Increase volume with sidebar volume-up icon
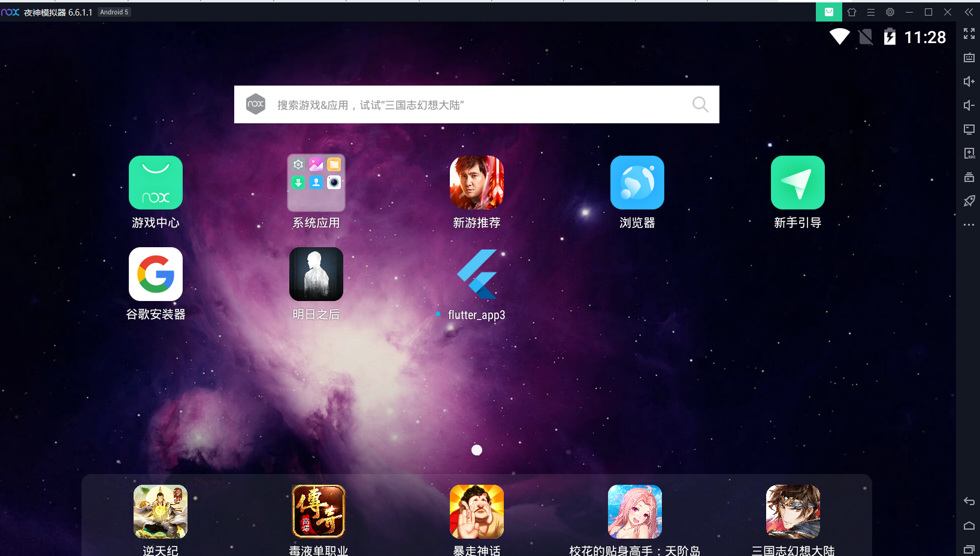Image resolution: width=980 pixels, height=556 pixels. click(969, 81)
